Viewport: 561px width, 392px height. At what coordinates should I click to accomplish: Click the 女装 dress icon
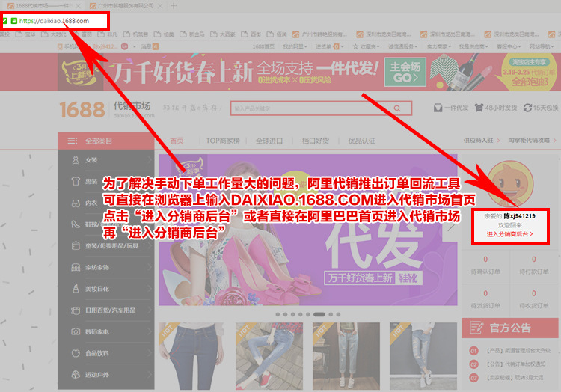point(76,160)
